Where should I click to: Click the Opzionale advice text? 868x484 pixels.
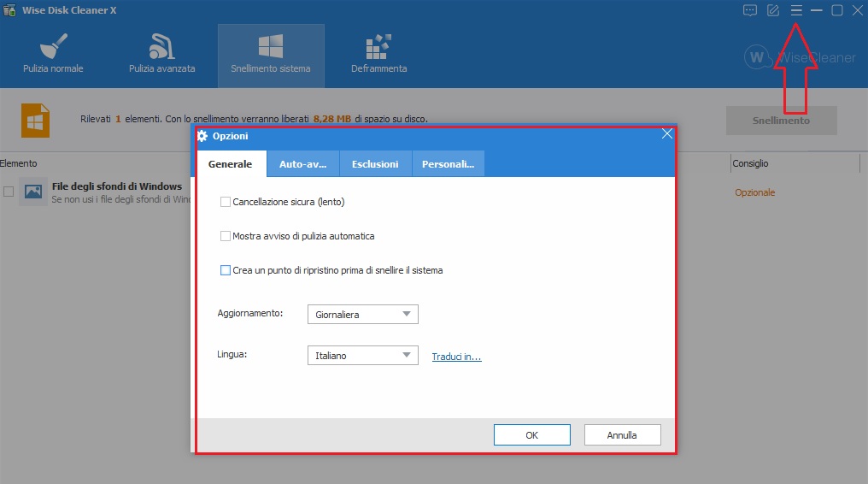pyautogui.click(x=754, y=192)
